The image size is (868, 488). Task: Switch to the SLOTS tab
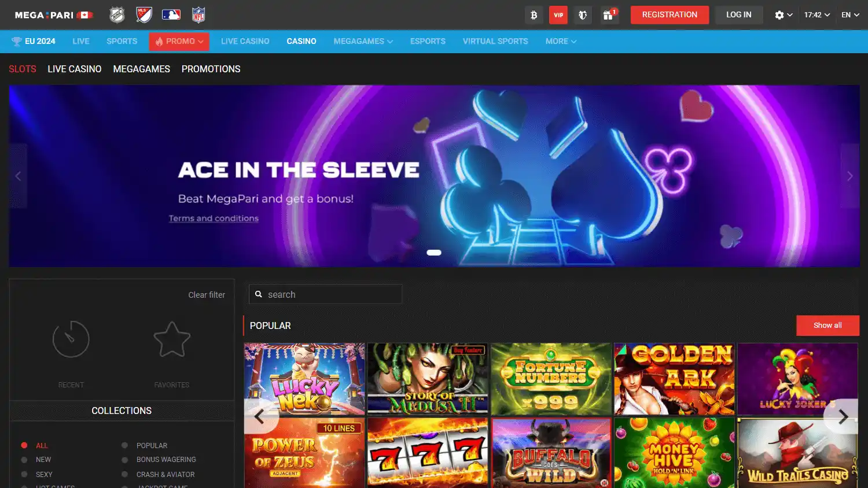(x=23, y=69)
